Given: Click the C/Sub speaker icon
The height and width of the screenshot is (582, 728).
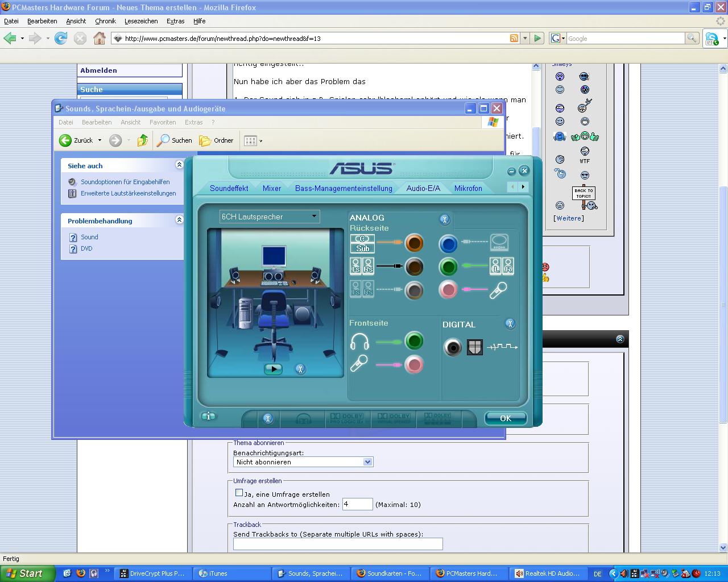Looking at the screenshot, I should (x=362, y=244).
